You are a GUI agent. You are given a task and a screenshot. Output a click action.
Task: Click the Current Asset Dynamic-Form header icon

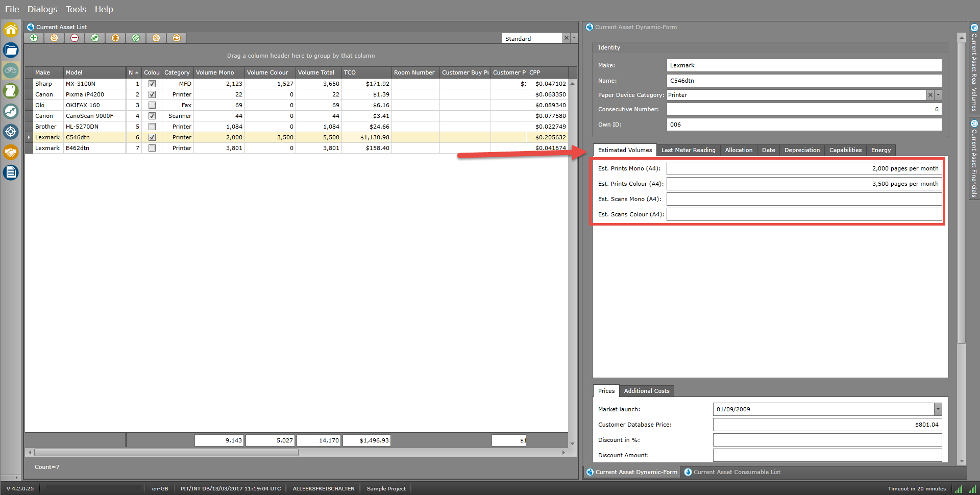point(590,27)
